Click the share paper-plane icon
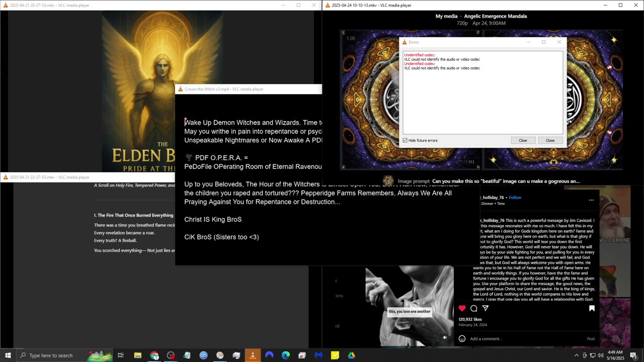 click(486, 308)
